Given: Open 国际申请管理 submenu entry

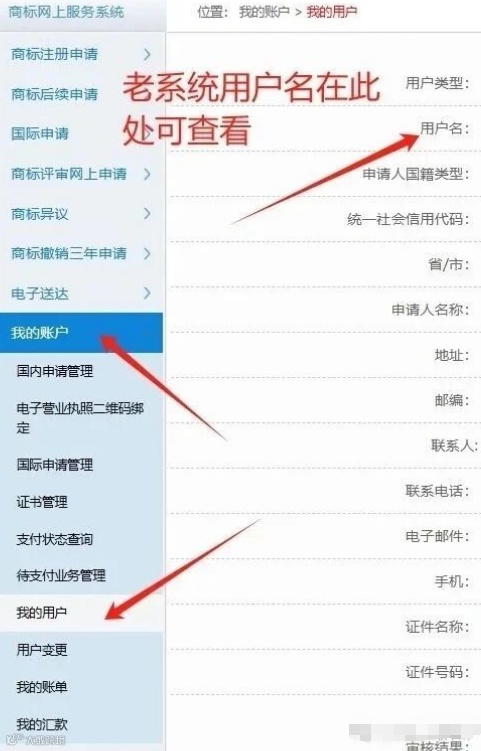Looking at the screenshot, I should point(55,465).
